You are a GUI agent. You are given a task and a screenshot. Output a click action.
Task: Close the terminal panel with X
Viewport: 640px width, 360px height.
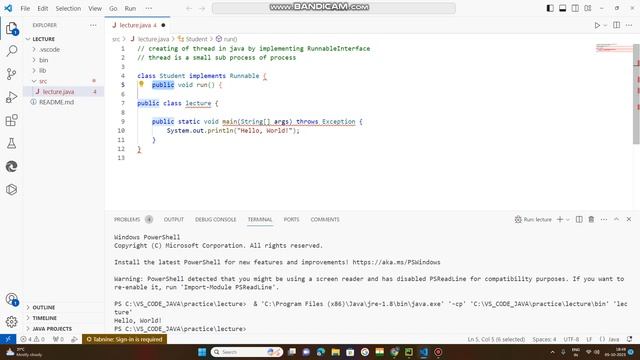pos(629,219)
